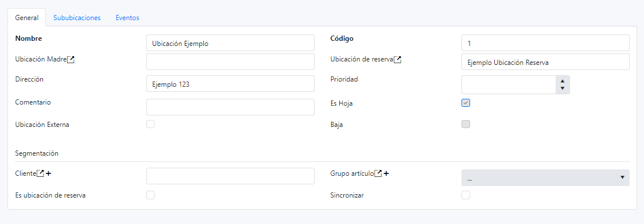Switch to the General tab
This screenshot has height=224, width=644.
tap(27, 18)
